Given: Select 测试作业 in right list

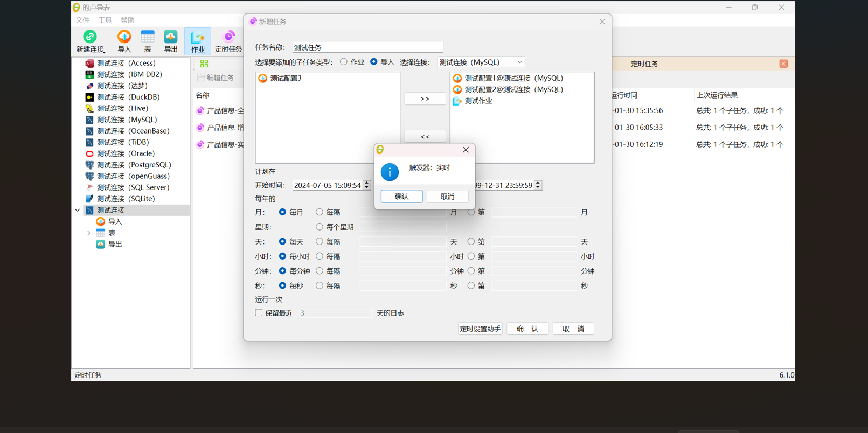Looking at the screenshot, I should point(473,101).
